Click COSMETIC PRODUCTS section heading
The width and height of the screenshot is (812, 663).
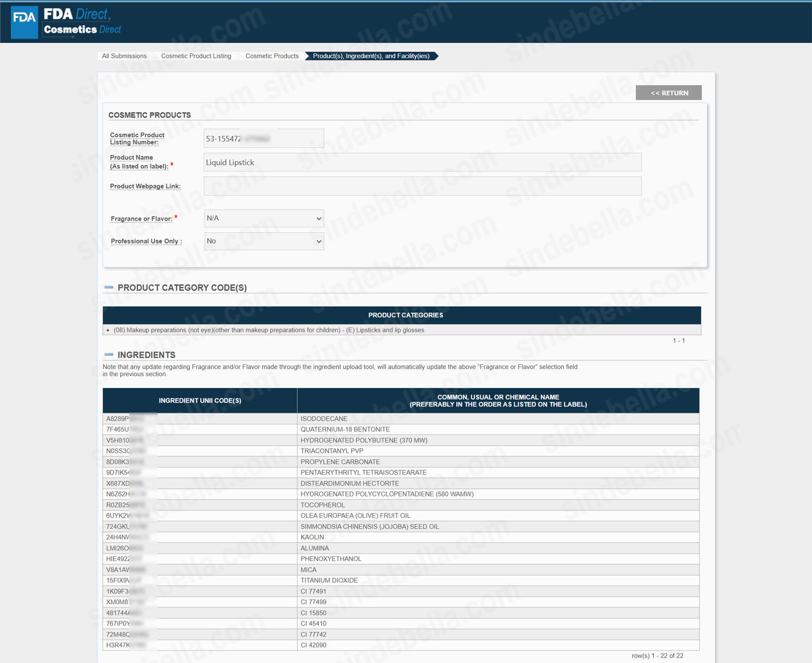click(149, 115)
